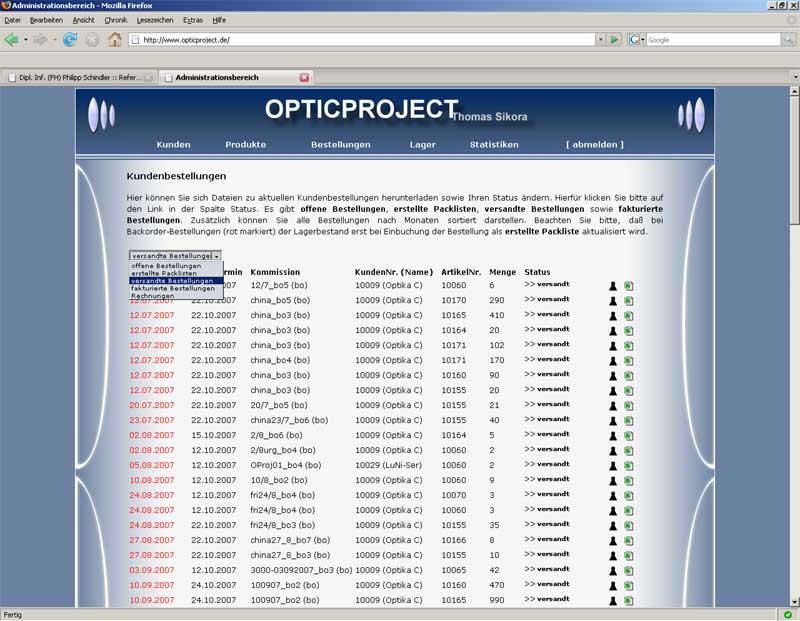Click the green document icon for order 12/7_bo5
The width and height of the screenshot is (800, 621).
pyautogui.click(x=629, y=286)
